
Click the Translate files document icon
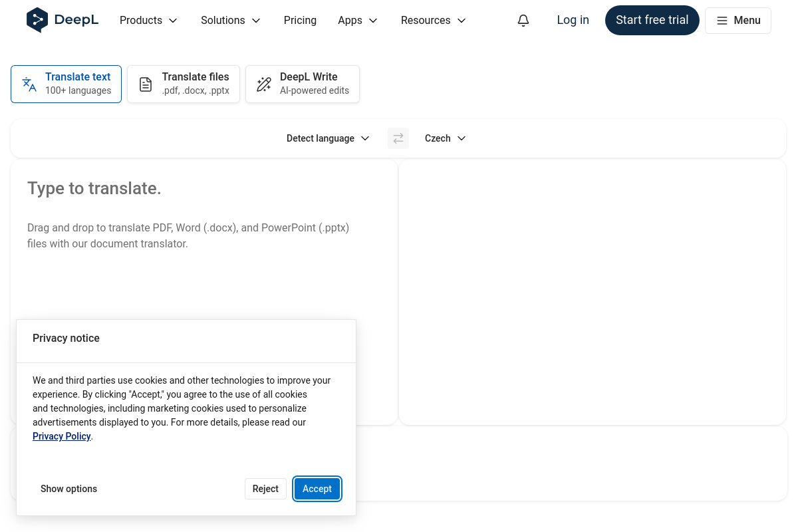(146, 84)
